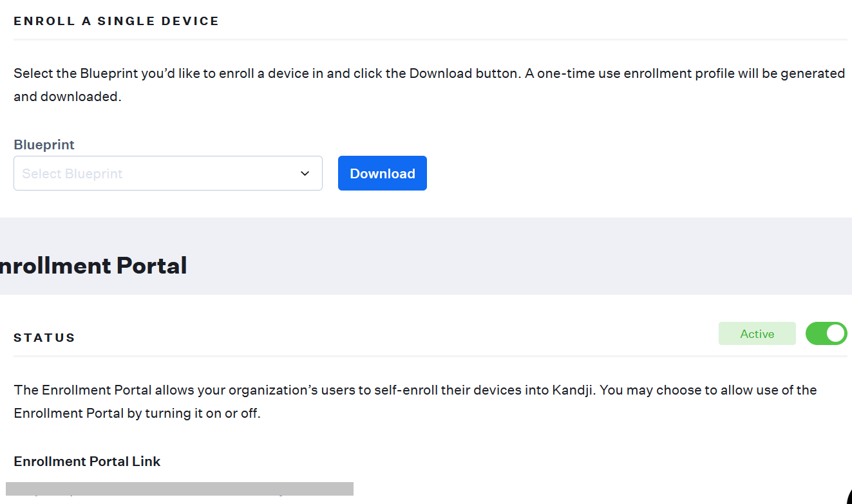Click the blue Download button

pos(382,173)
